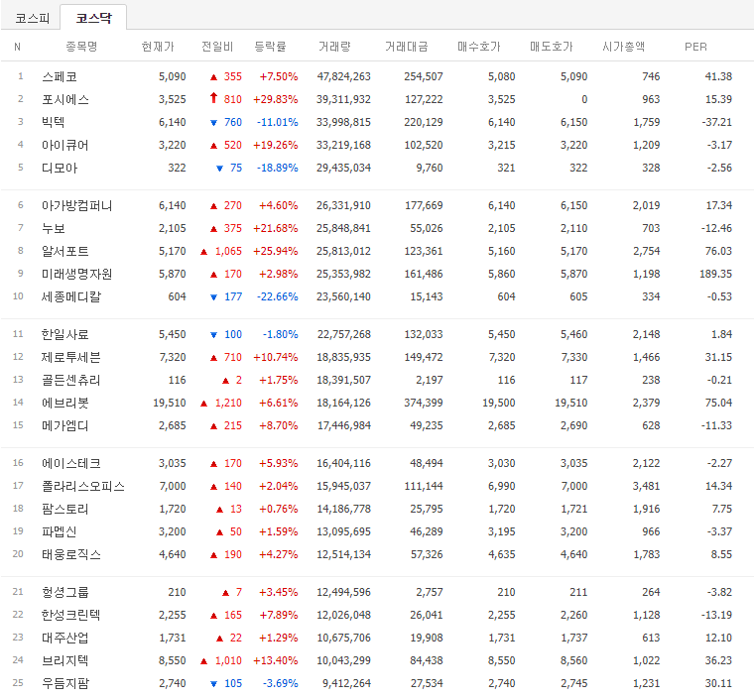This screenshot has height=700, width=754.
Task: Open 태웅로직스 stock details
Action: [71, 555]
